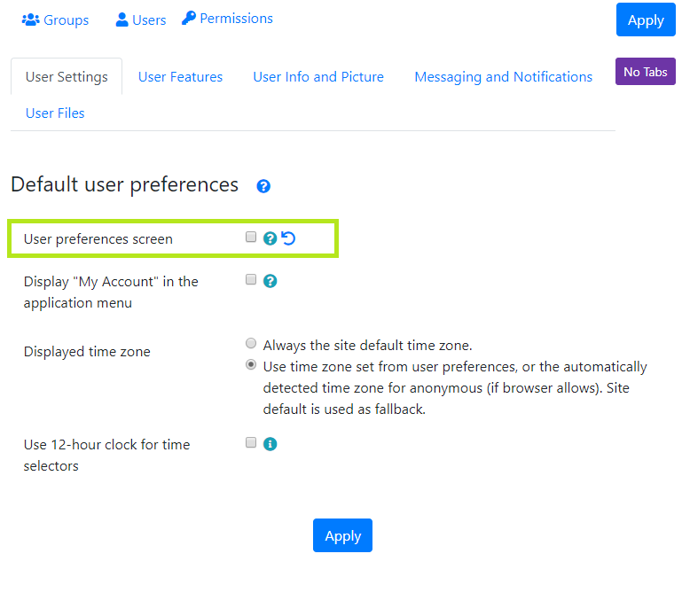Select time zone from user preferences option
The height and width of the screenshot is (616, 682).
250,364
